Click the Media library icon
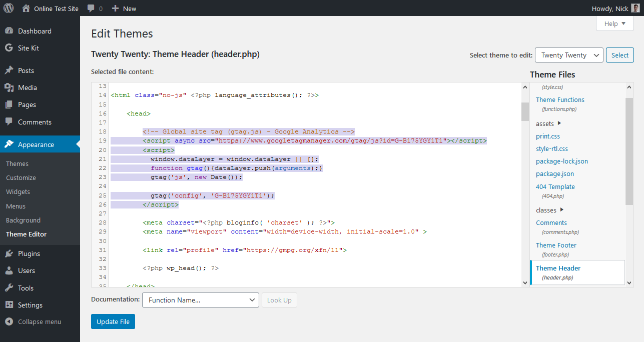Viewport: 644px width, 342px height. (x=9, y=87)
